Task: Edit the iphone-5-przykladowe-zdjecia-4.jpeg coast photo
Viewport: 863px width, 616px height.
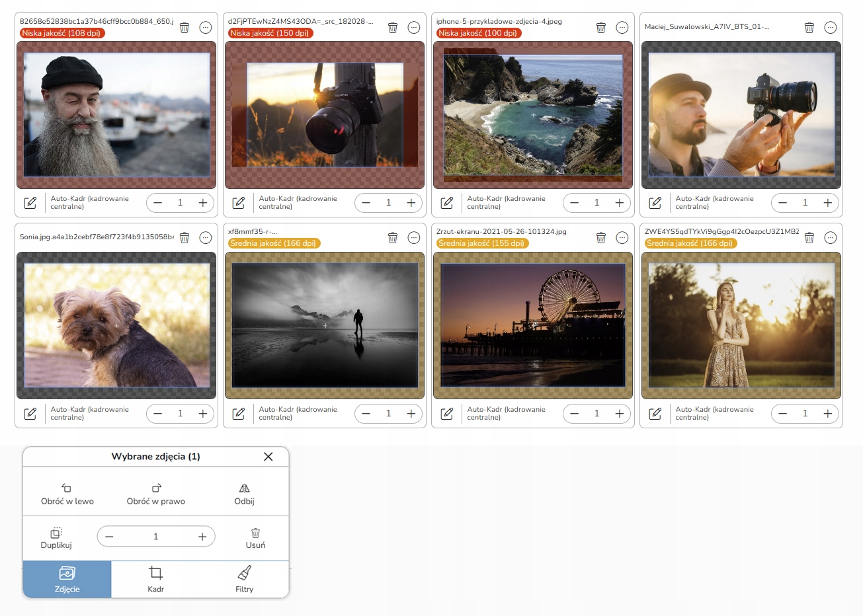Action: click(447, 203)
